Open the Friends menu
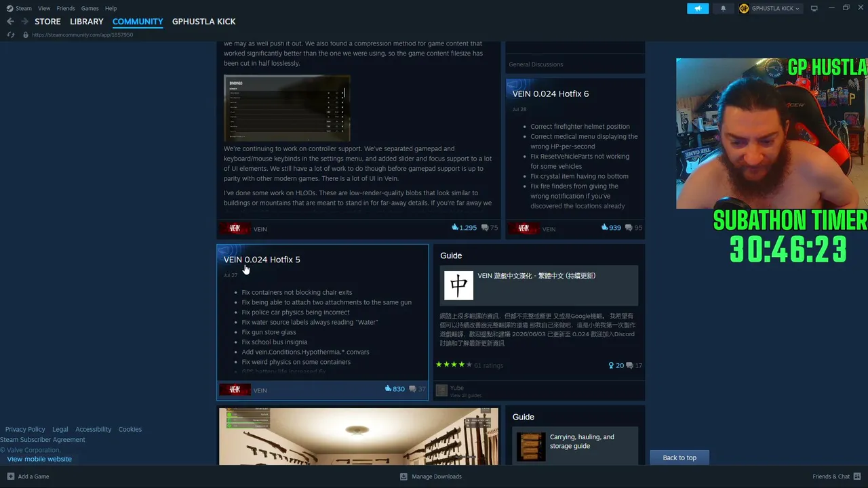This screenshot has width=868, height=488. tap(66, 8)
